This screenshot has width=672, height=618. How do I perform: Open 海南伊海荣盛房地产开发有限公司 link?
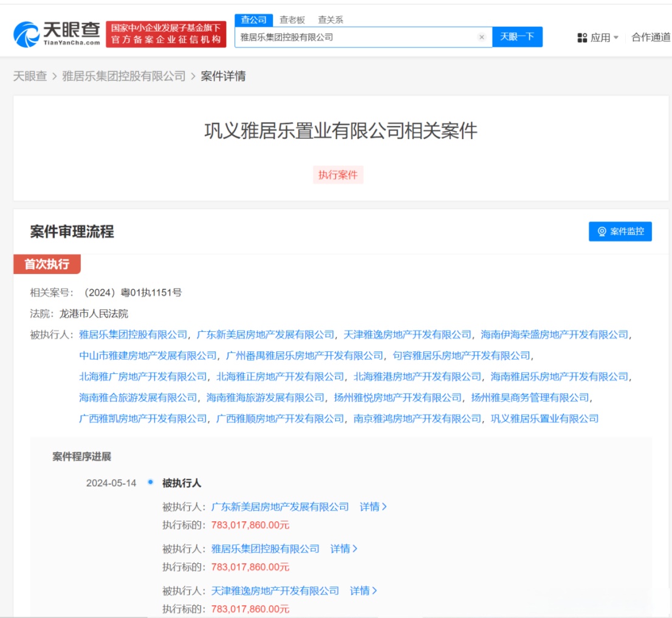click(x=555, y=335)
